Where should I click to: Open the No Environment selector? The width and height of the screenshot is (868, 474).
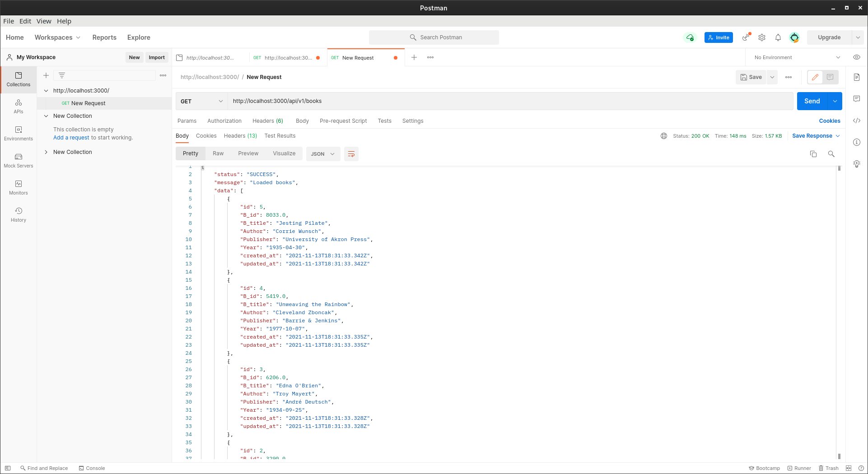(797, 57)
